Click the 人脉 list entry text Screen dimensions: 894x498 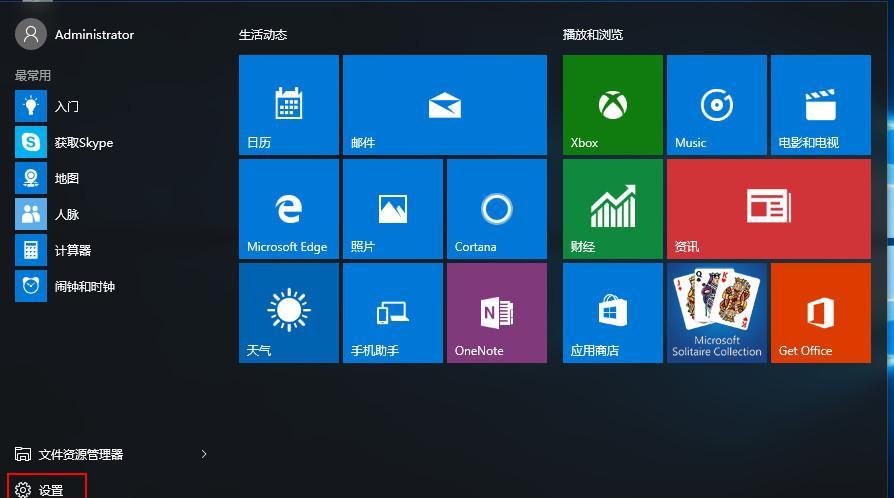[67, 214]
